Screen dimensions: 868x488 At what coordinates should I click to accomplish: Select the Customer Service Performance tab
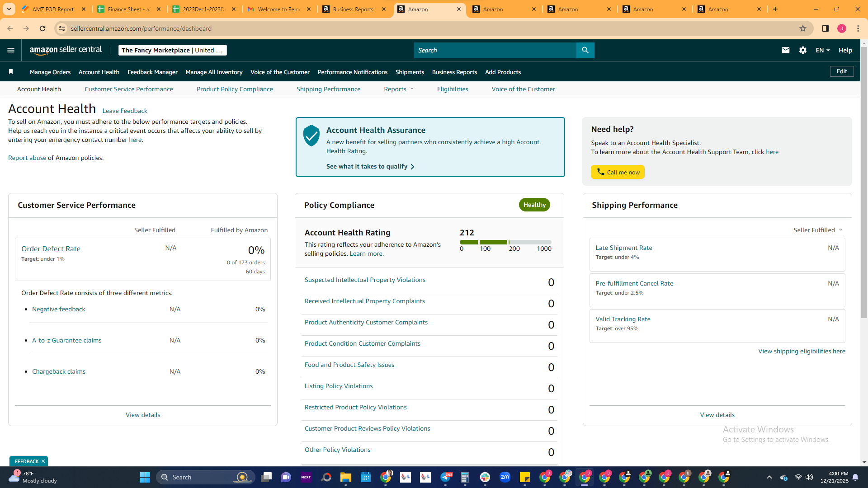[x=129, y=89]
